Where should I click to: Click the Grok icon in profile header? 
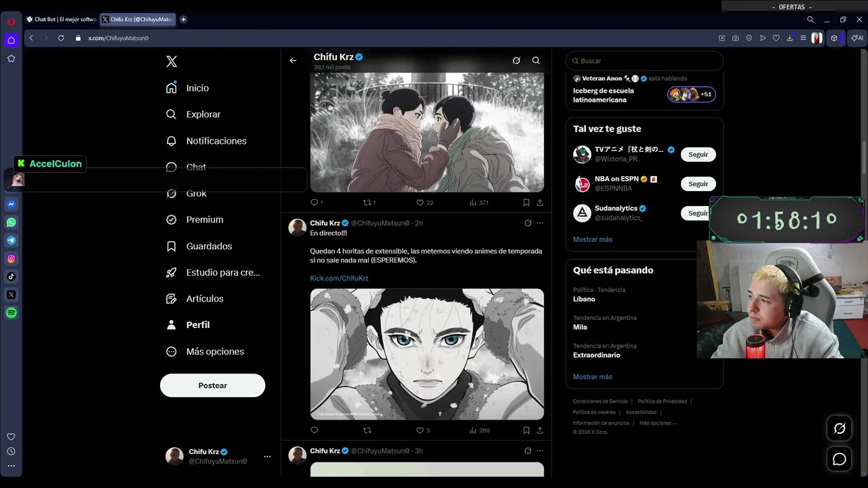tap(516, 60)
